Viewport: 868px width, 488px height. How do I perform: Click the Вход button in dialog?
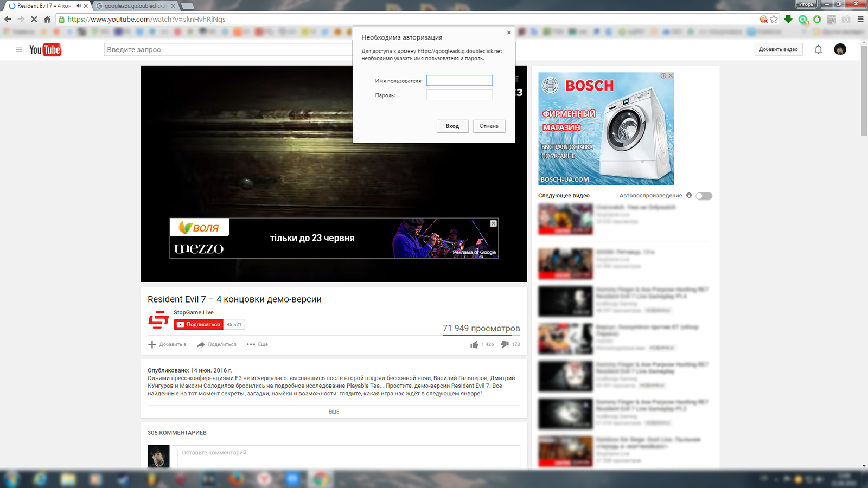[x=452, y=126]
